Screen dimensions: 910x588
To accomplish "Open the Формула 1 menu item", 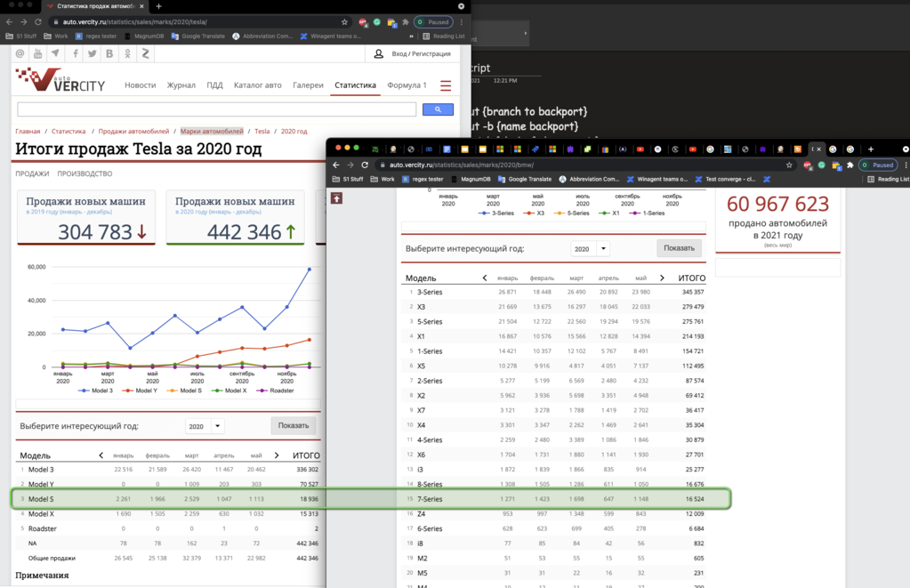I will (407, 85).
